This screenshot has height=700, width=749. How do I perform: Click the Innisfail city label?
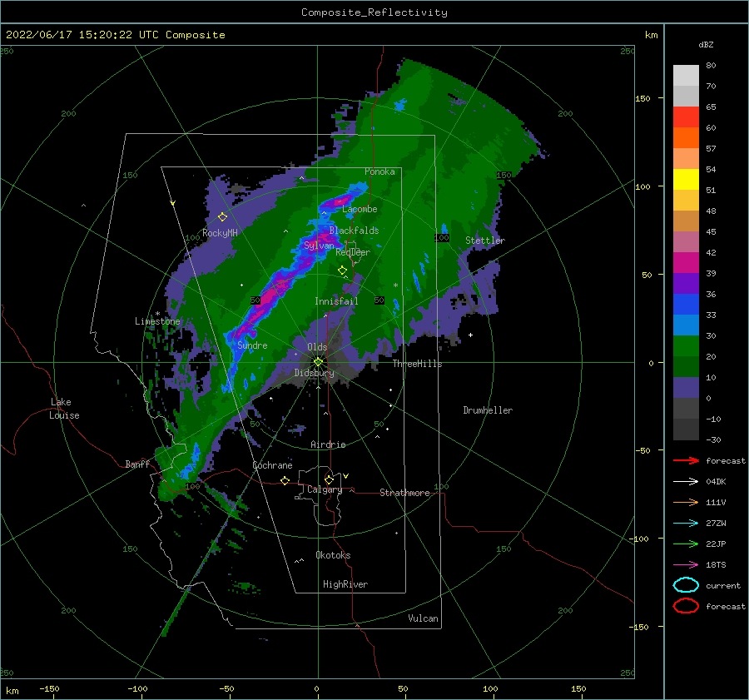336,301
